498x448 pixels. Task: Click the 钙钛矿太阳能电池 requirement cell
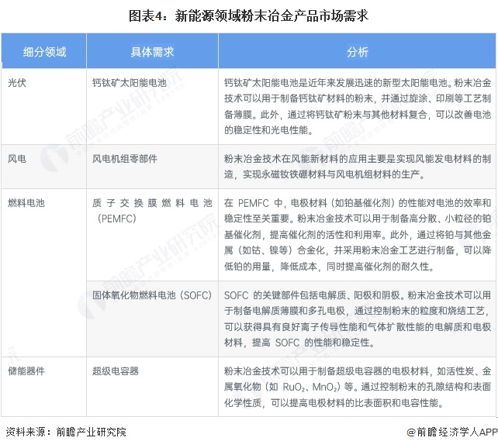pos(153,107)
